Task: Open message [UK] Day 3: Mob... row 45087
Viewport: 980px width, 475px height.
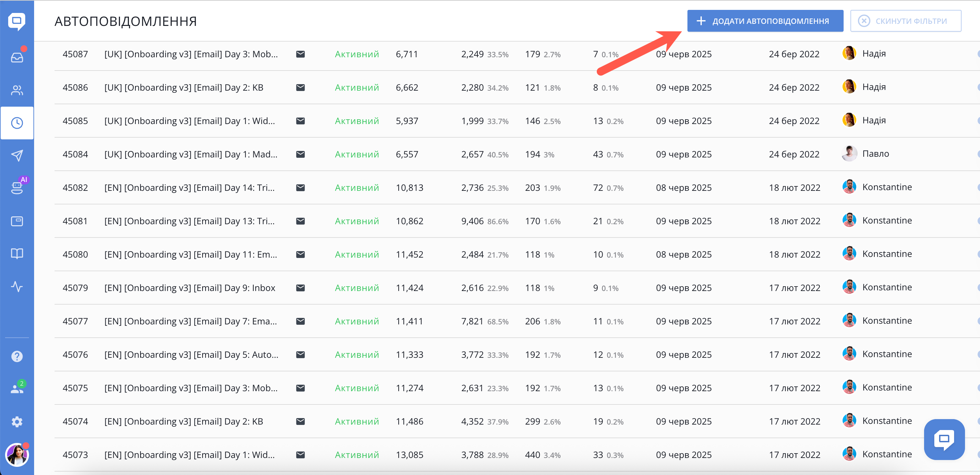Action: click(x=191, y=55)
